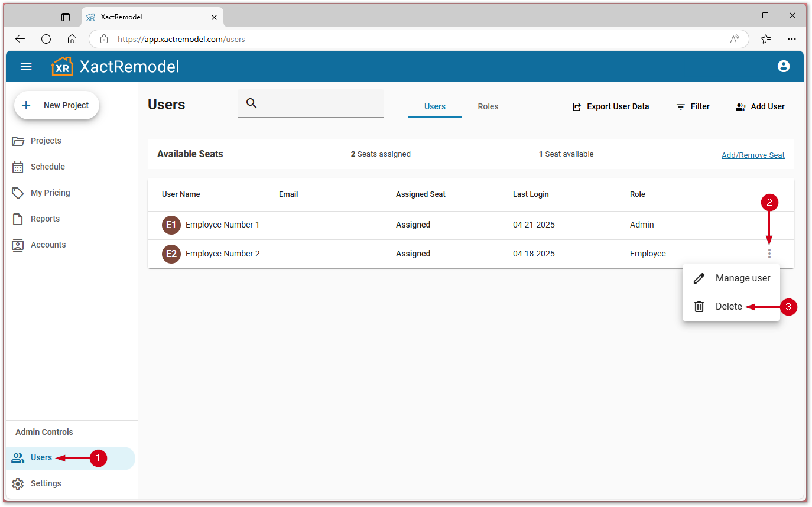Click the New Project button
This screenshot has height=507, width=812.
click(x=57, y=105)
